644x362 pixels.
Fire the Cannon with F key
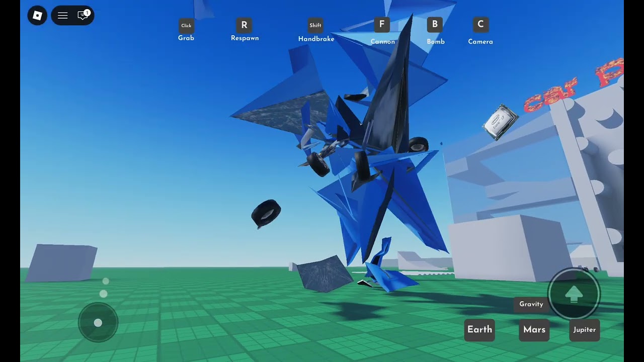coord(382,24)
